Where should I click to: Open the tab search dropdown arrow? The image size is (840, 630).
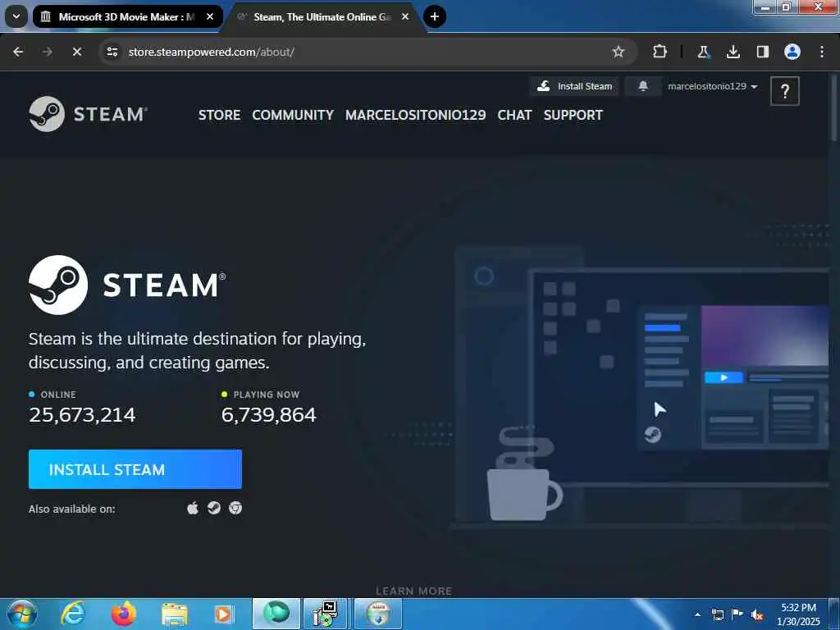16,16
